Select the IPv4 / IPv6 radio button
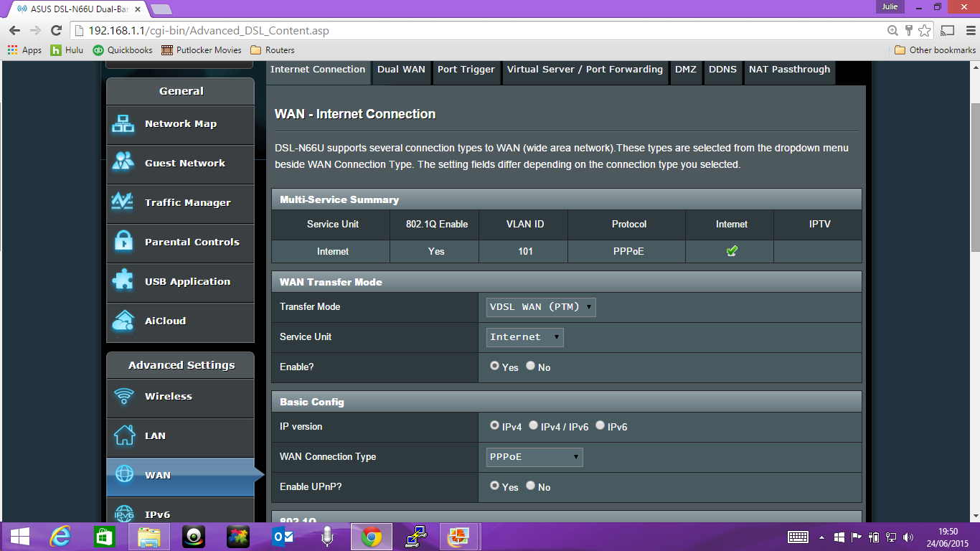The image size is (980, 551). coord(534,425)
